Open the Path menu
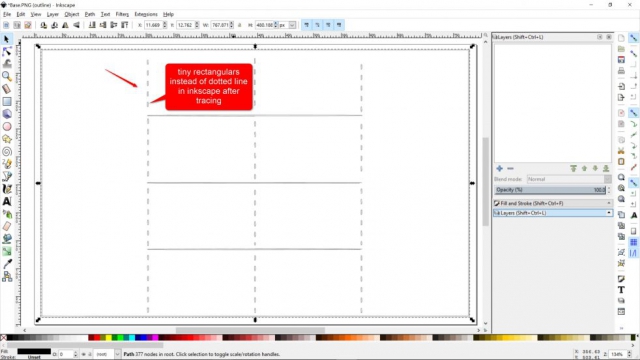640x360 pixels. click(x=89, y=14)
